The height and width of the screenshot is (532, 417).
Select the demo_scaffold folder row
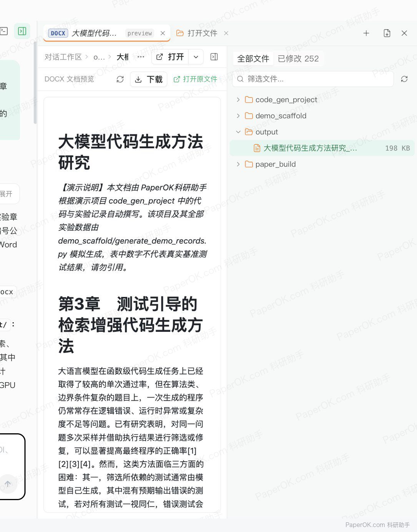[322, 116]
